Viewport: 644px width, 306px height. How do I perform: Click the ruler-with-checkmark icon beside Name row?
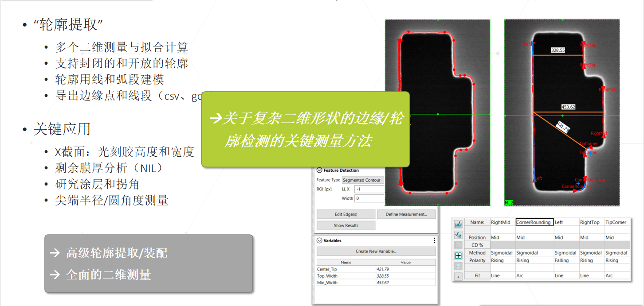458,224
